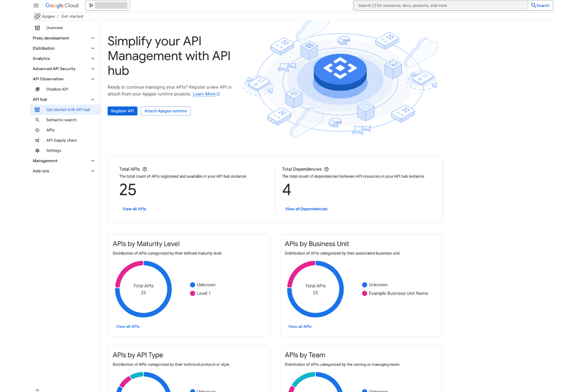Click the Apigee breadcrumb link

coord(48,16)
